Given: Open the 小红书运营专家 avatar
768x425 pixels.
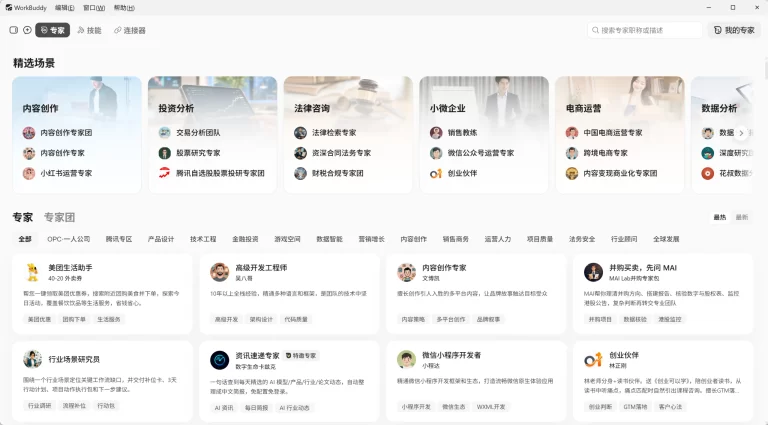Looking at the screenshot, I should click(x=29, y=173).
